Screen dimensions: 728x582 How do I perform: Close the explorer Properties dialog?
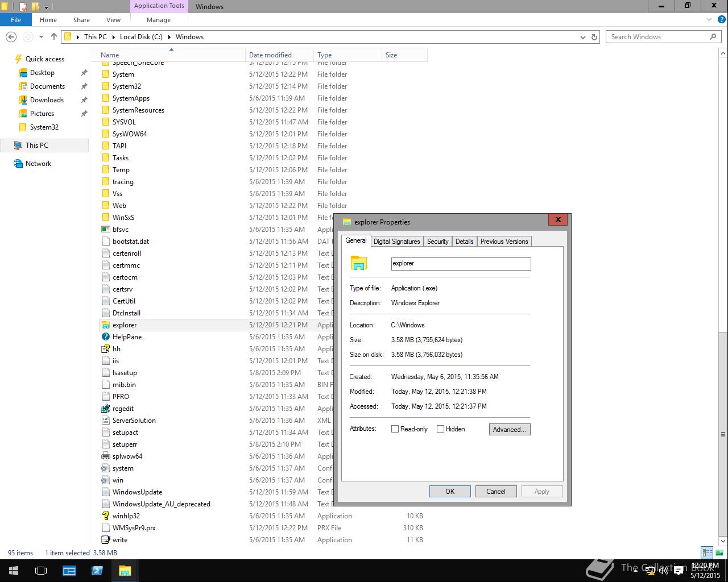(x=558, y=220)
